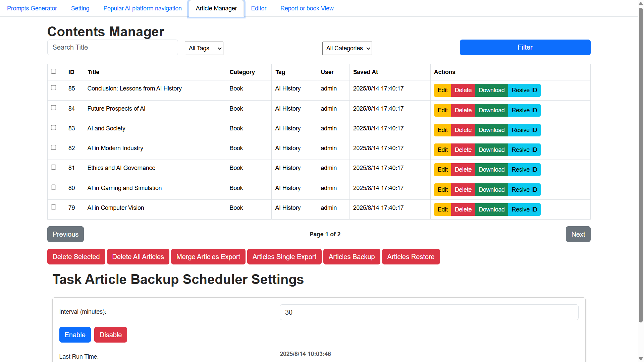Open the Setting tab
Image resolution: width=644 pixels, height=362 pixels.
[x=80, y=8]
